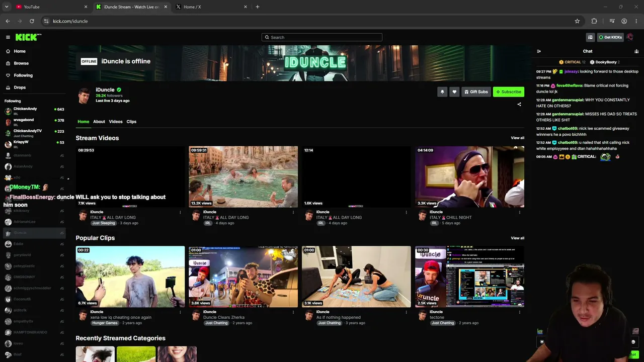Screen dimensions: 644x362
Task: Open user profile avatar menu
Action: (x=630, y=37)
